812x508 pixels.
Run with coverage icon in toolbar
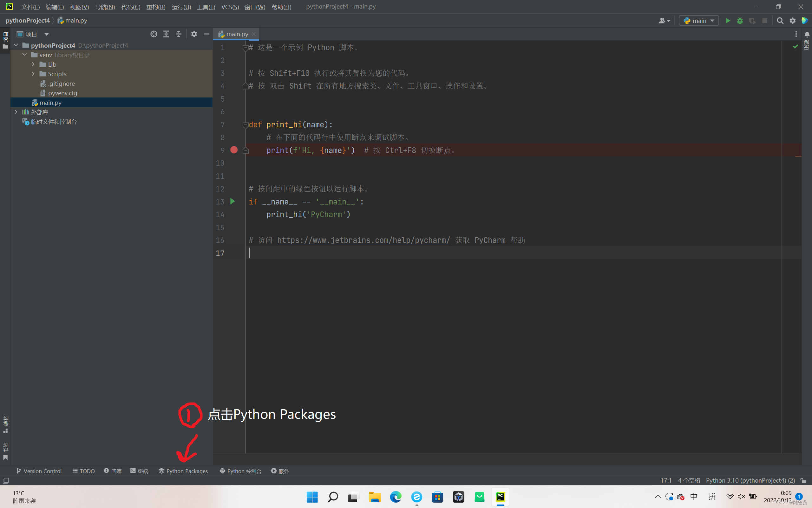pos(752,21)
